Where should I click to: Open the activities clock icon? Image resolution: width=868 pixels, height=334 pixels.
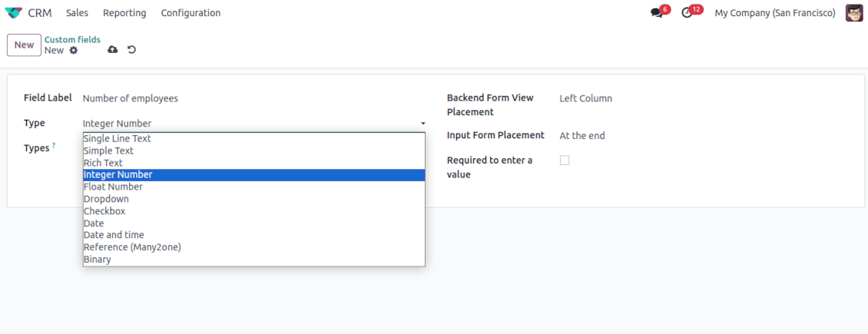687,13
